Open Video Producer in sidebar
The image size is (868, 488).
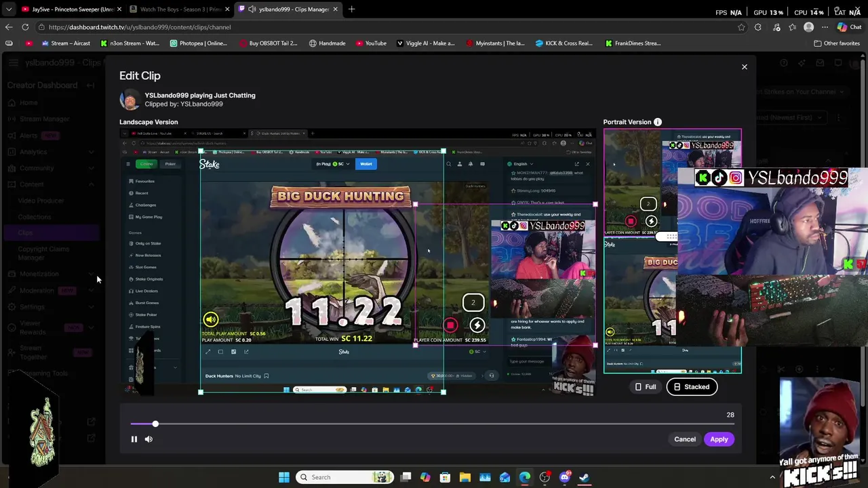(41, 201)
